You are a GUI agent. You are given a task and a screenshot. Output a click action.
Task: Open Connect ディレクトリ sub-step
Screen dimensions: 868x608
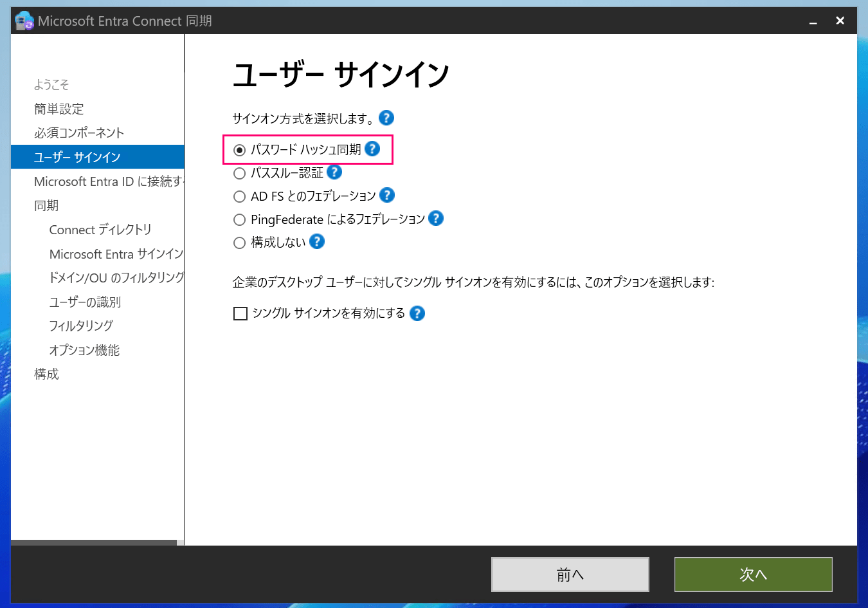click(x=100, y=230)
